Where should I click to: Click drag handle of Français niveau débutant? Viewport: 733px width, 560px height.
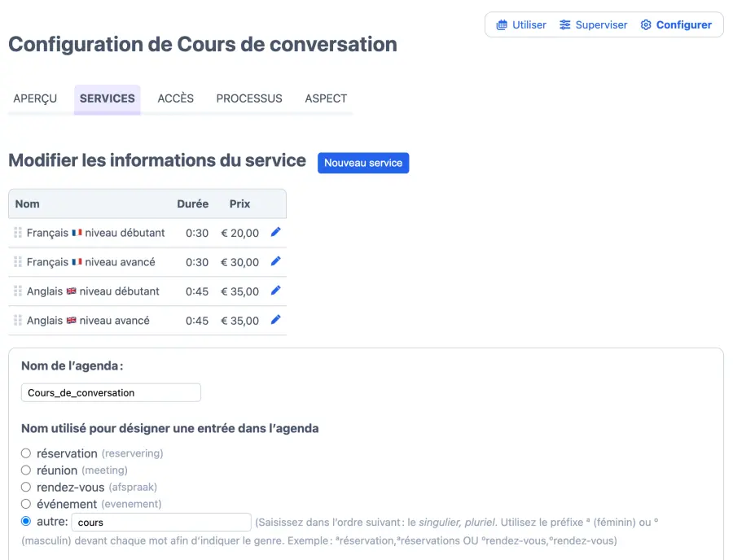[18, 233]
